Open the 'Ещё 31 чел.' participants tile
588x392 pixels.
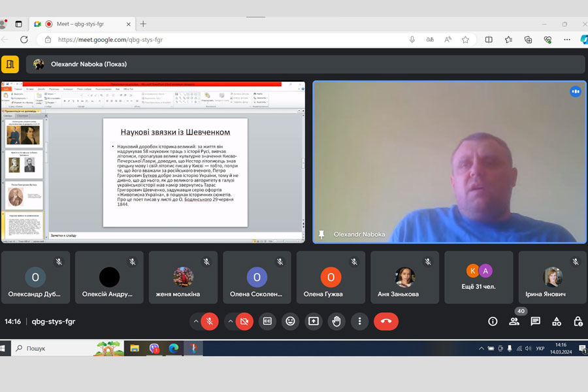tap(478, 277)
